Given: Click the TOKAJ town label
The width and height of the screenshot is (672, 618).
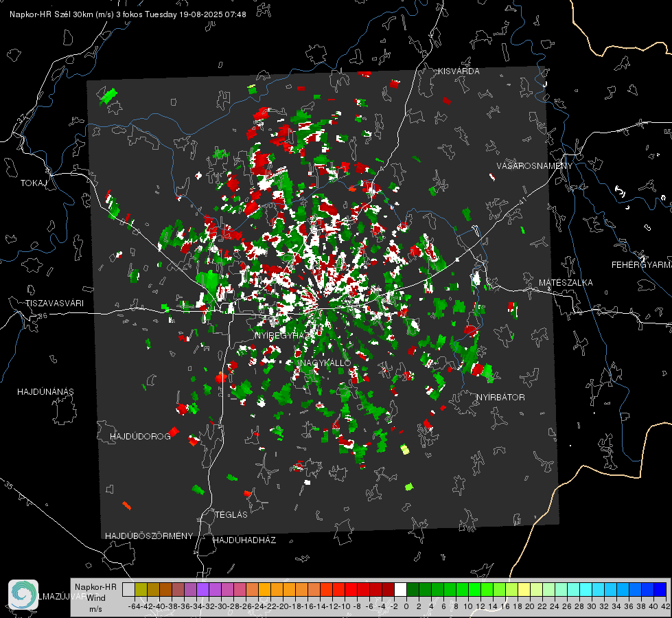Looking at the screenshot, I should [x=34, y=183].
